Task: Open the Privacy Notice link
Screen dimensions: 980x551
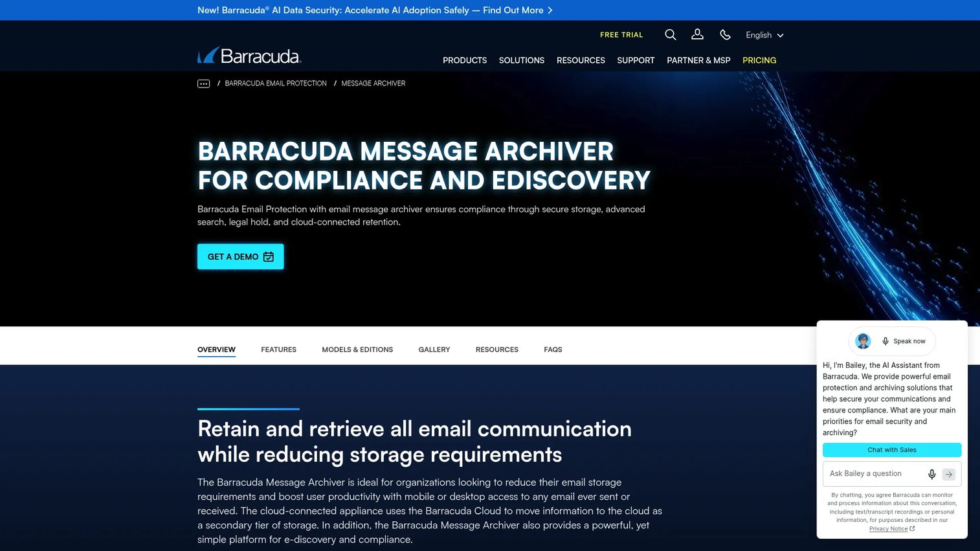Action: 891,529
